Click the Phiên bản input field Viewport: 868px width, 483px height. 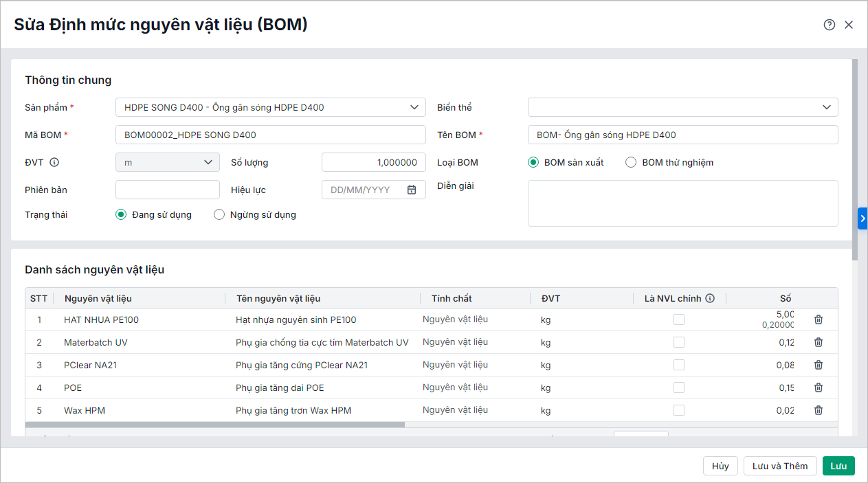click(168, 190)
